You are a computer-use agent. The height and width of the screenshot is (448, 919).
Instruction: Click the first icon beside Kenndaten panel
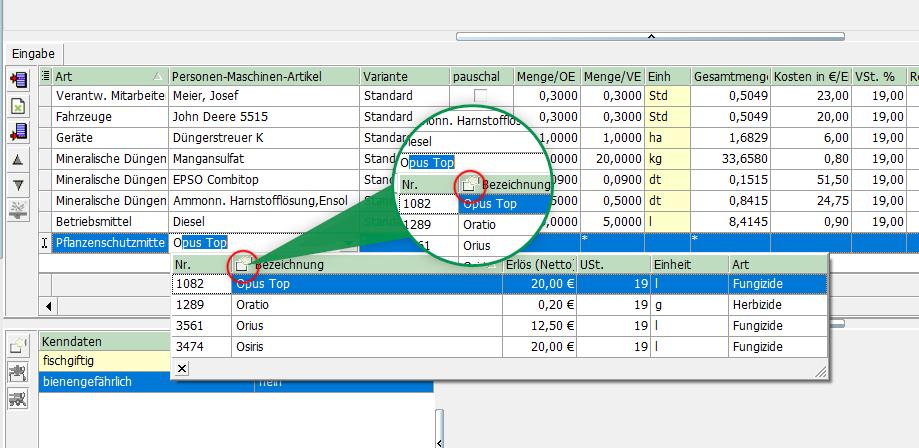coord(18,346)
